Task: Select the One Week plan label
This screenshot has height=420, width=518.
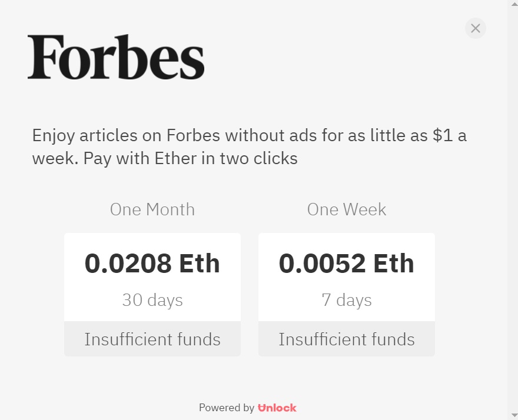Action: 347,209
